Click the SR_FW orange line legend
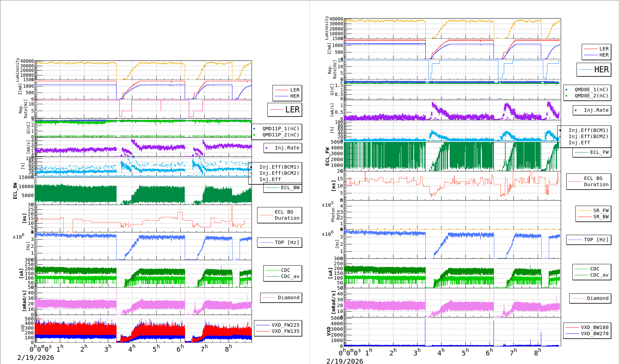This screenshot has width=619, height=364. (593, 210)
